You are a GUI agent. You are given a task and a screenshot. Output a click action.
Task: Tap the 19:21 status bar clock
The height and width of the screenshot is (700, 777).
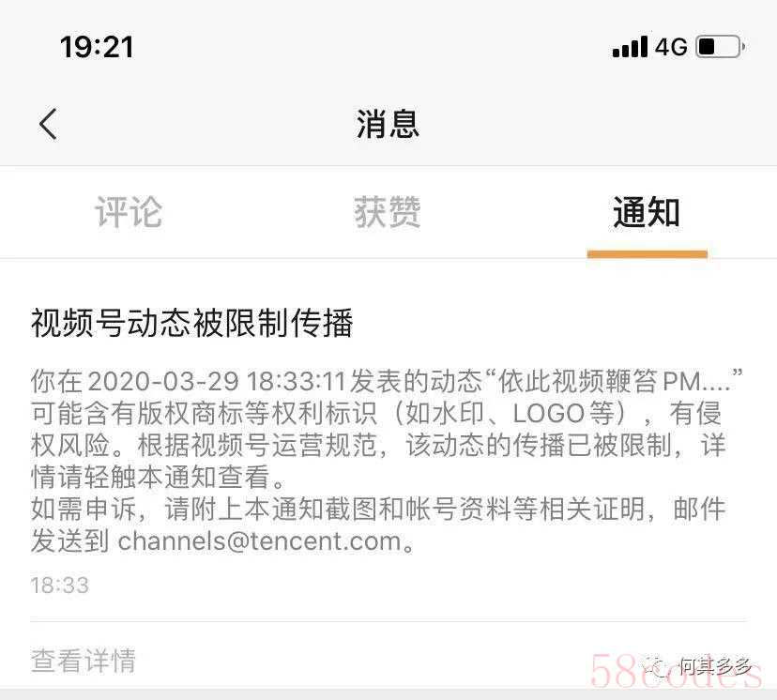97,47
